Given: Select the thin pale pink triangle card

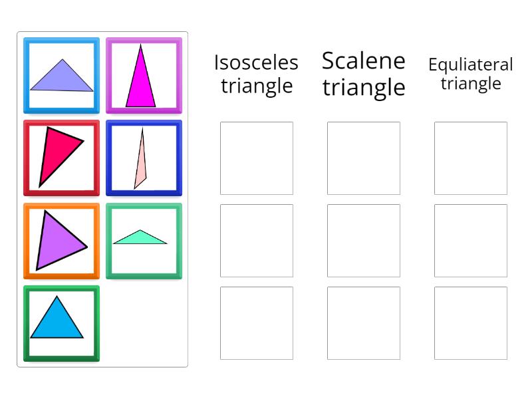Looking at the screenshot, I should (x=144, y=158).
